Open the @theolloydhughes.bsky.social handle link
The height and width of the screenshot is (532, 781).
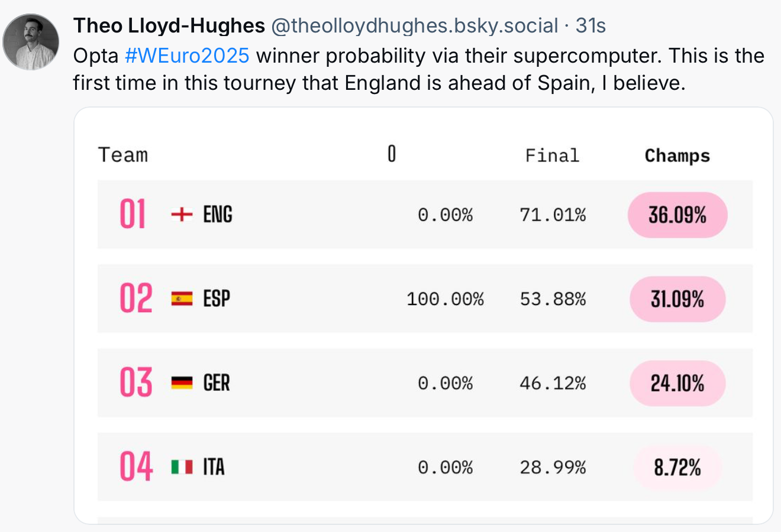coord(414,25)
